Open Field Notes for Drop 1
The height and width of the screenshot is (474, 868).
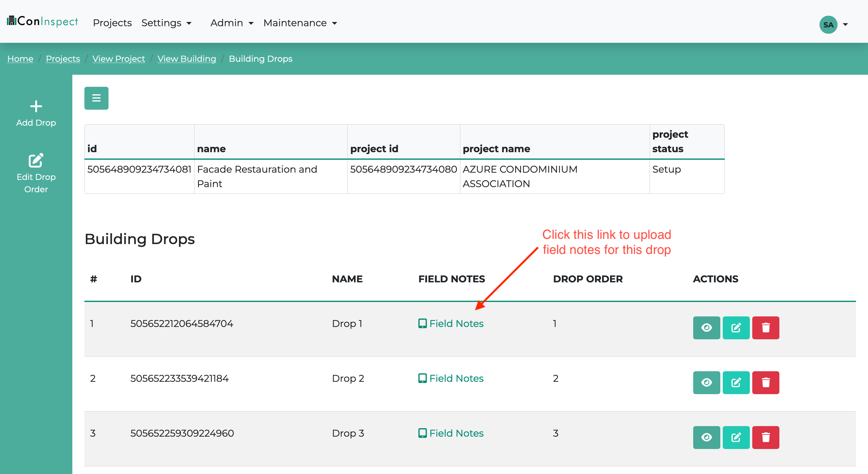[x=451, y=323]
